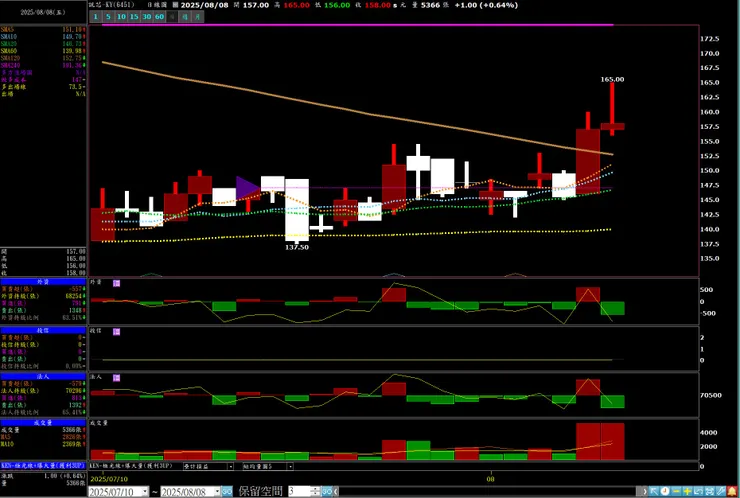Click GO button after the date range

(x=227, y=491)
